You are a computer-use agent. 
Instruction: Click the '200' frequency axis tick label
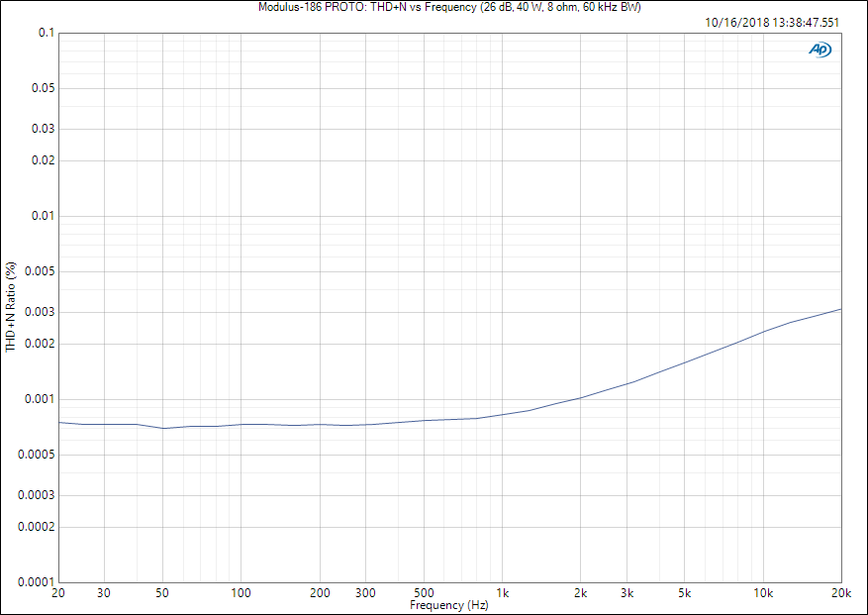coord(320,593)
